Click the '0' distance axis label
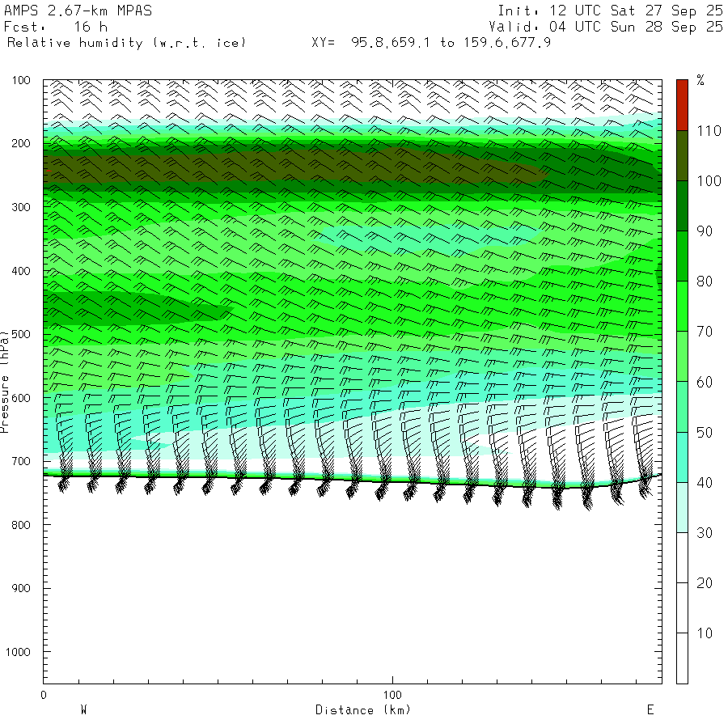The image size is (728, 728). pos(44,695)
